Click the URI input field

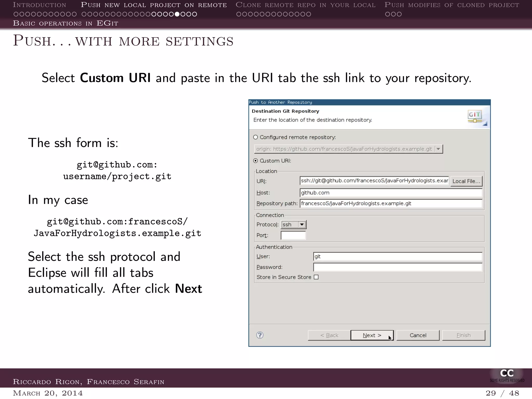coord(374,181)
